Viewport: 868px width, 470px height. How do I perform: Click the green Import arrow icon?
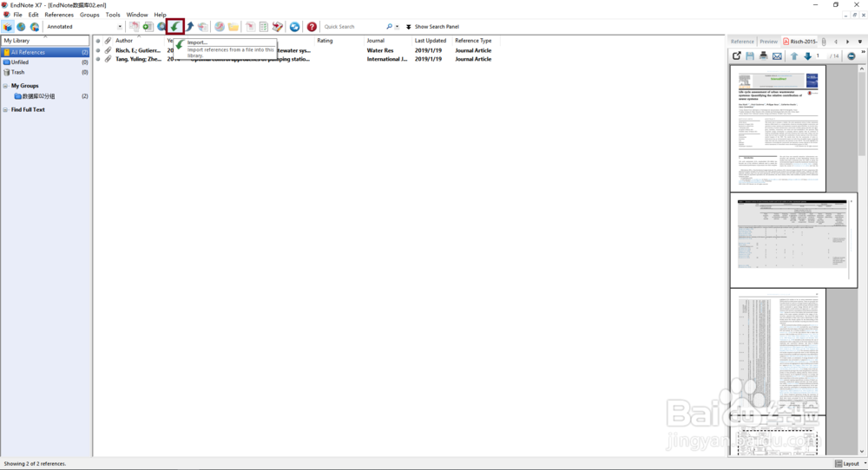(x=175, y=27)
